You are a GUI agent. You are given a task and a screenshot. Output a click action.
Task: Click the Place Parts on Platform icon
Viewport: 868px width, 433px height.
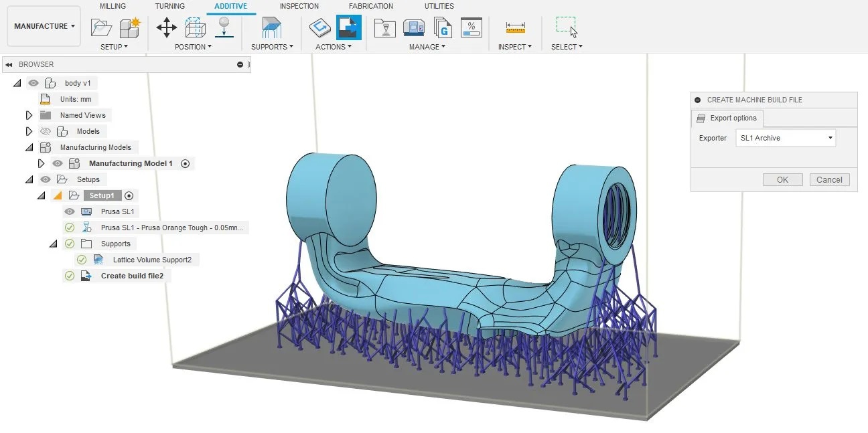224,28
